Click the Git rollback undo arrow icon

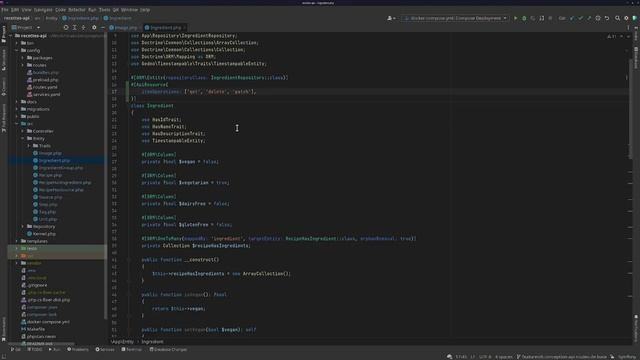coord(607,18)
